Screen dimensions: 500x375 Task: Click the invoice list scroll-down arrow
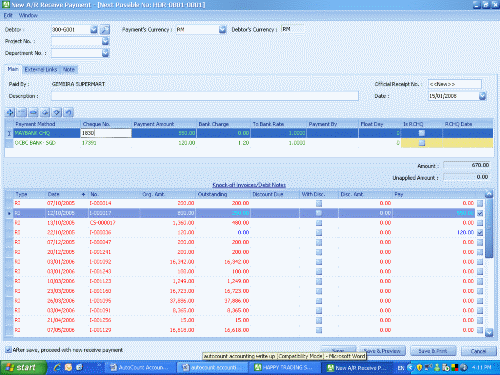489,332
